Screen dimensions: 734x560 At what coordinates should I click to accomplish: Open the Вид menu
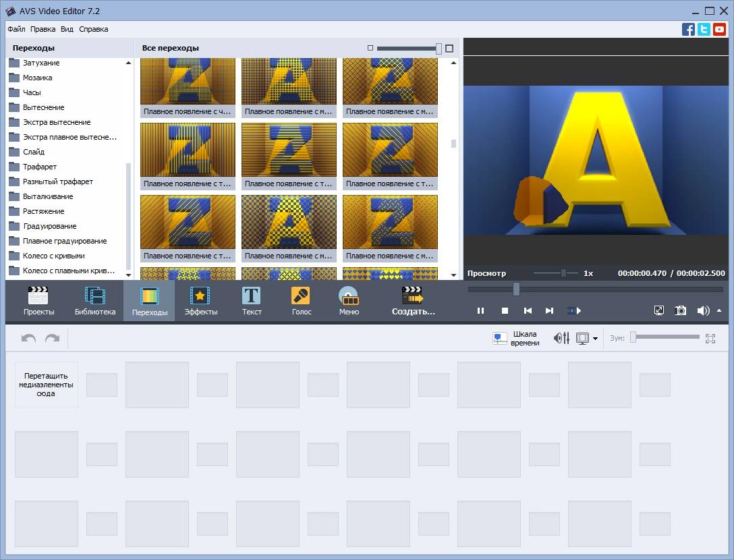coord(67,29)
